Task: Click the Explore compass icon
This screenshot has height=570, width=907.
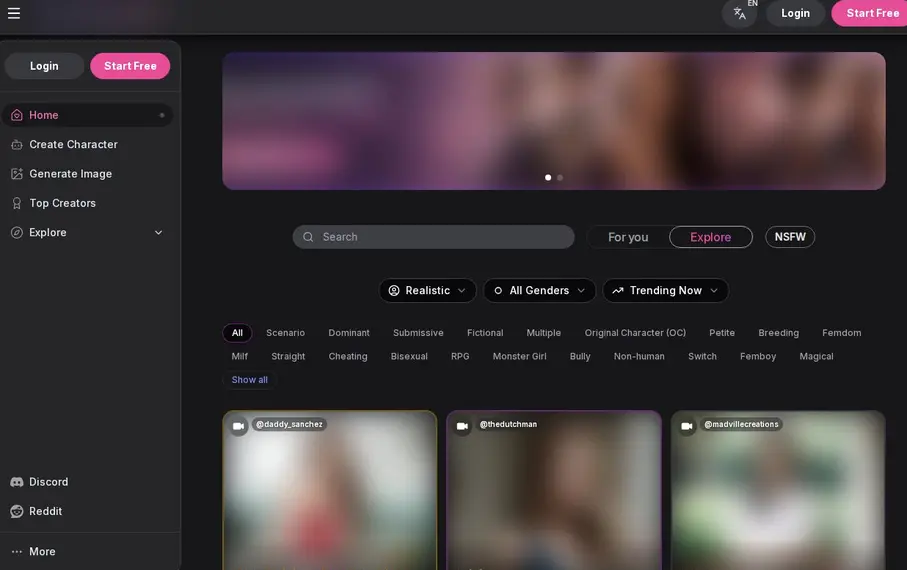Action: coord(17,233)
